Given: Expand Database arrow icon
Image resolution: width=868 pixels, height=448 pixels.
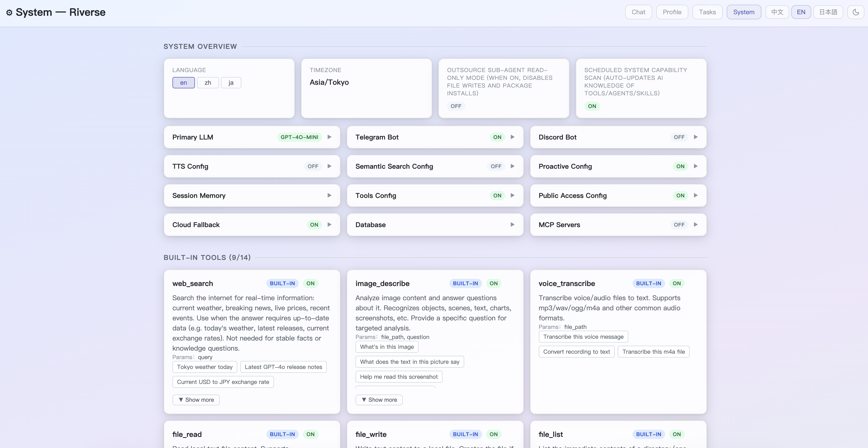Looking at the screenshot, I should [512, 225].
